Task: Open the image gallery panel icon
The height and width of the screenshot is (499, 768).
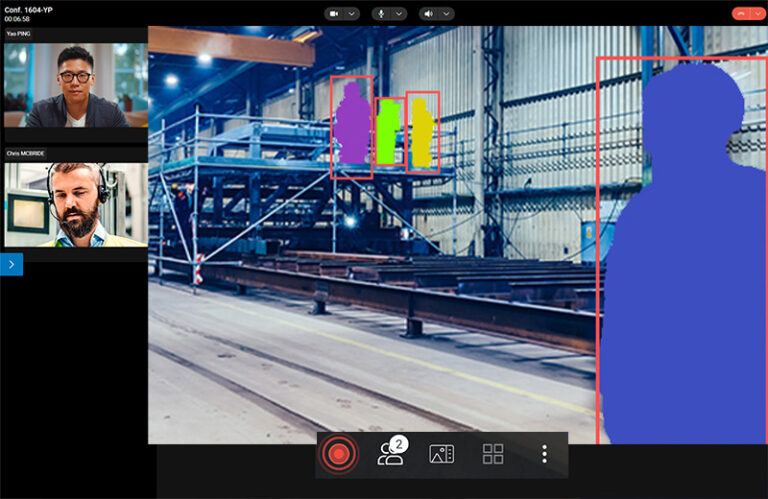Action: (x=441, y=454)
